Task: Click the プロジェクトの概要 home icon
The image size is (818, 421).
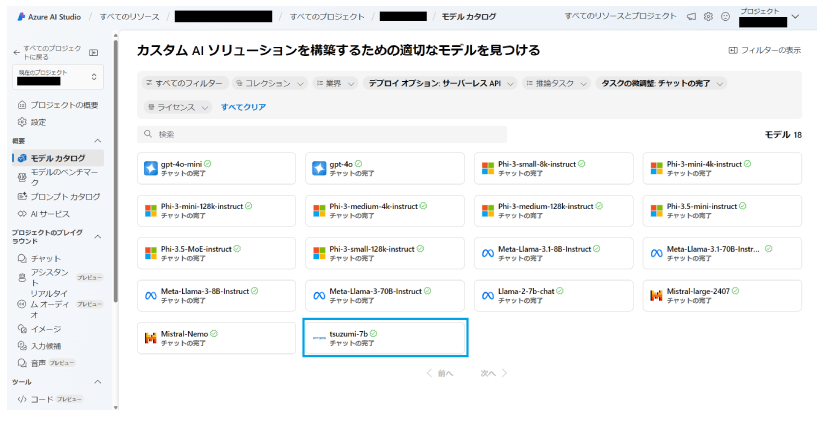Action: coord(22,105)
